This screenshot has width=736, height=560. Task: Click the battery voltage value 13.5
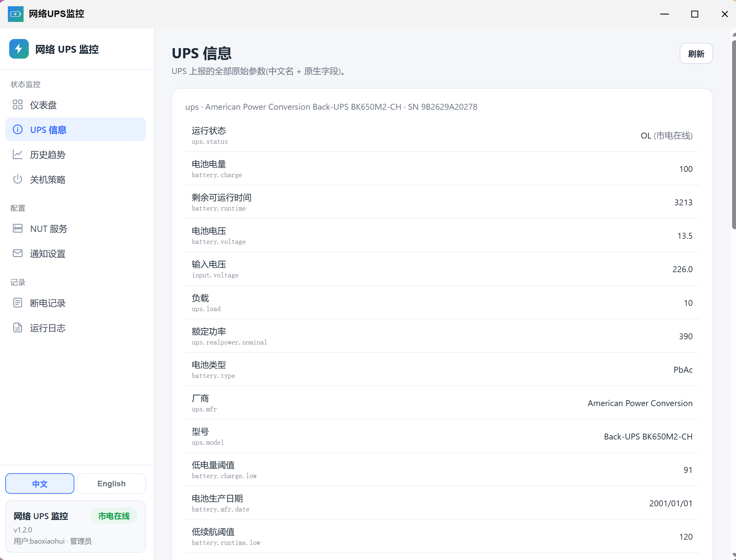685,236
